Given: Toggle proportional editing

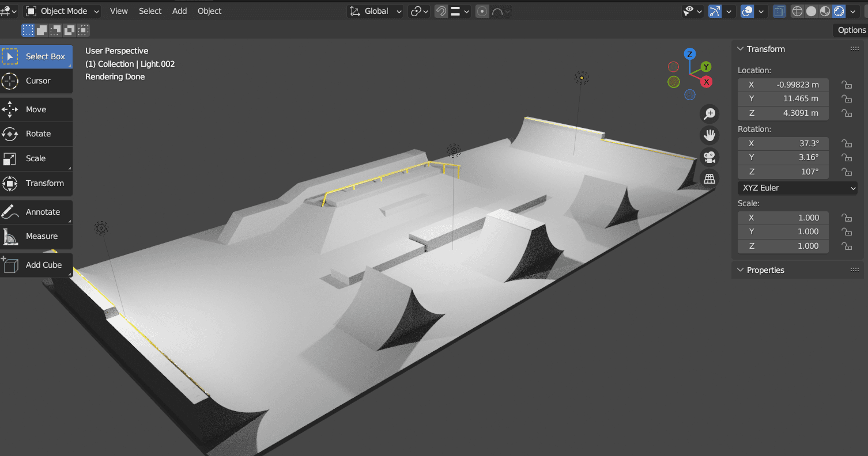Looking at the screenshot, I should point(482,11).
